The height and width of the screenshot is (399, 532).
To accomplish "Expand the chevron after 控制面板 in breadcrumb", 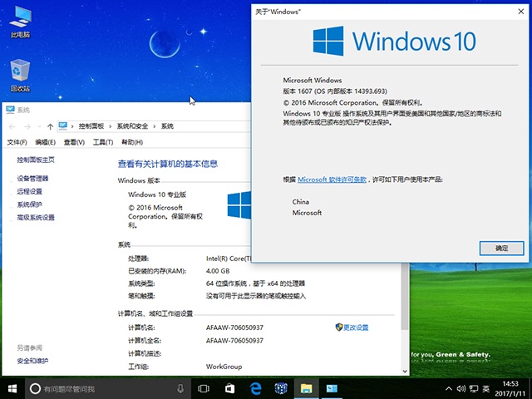I will coord(110,126).
